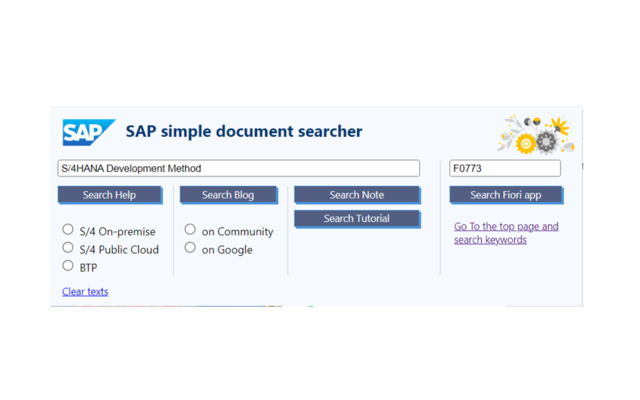This screenshot has height=400, width=640.
Task: Select the S/4 Public Cloud radio button
Action: [x=68, y=247]
